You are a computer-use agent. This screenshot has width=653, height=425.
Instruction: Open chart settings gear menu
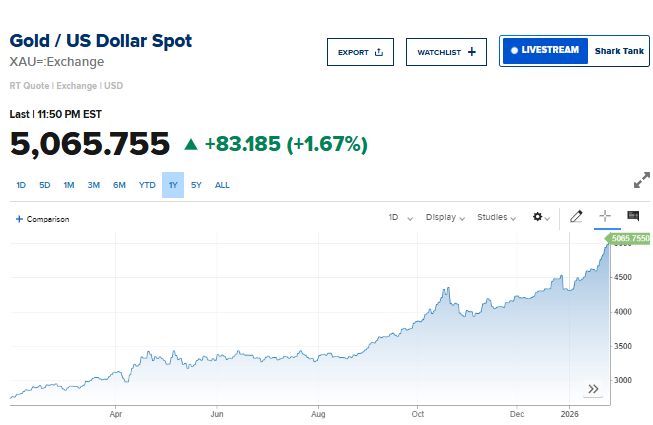tap(541, 217)
